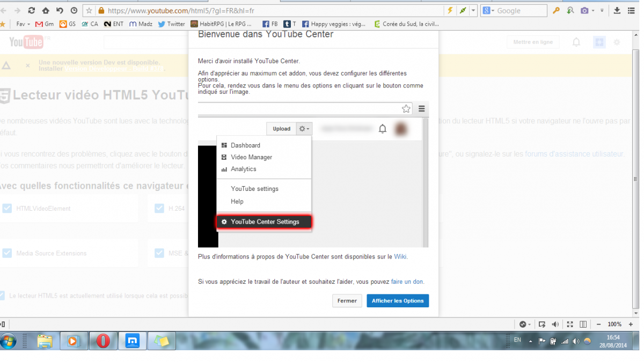This screenshot has height=362, width=644.
Task: Open Sticky Notes from the taskbar
Action: pos(162,341)
